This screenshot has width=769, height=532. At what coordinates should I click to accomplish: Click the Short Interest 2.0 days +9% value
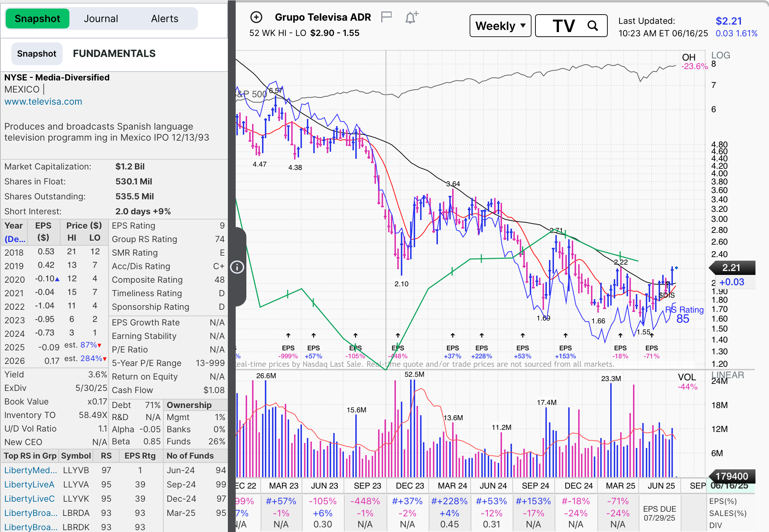click(143, 212)
